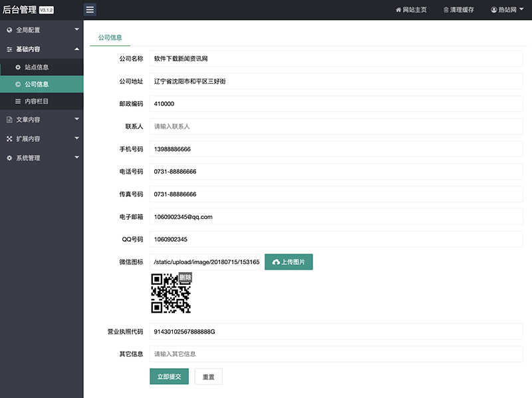532x398 pixels.
Task: Click the 上传图片 button
Action: pos(289,262)
